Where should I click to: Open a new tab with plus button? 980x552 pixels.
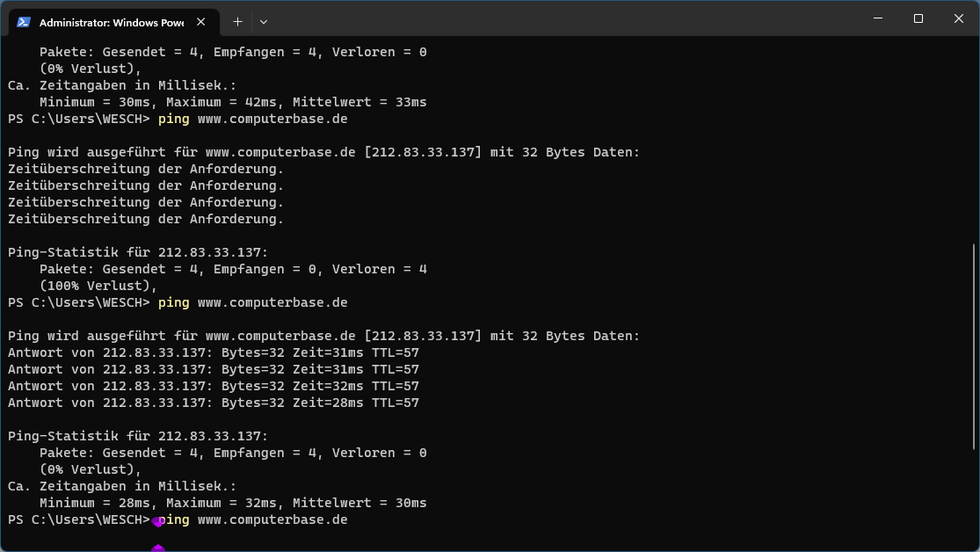(x=237, y=22)
